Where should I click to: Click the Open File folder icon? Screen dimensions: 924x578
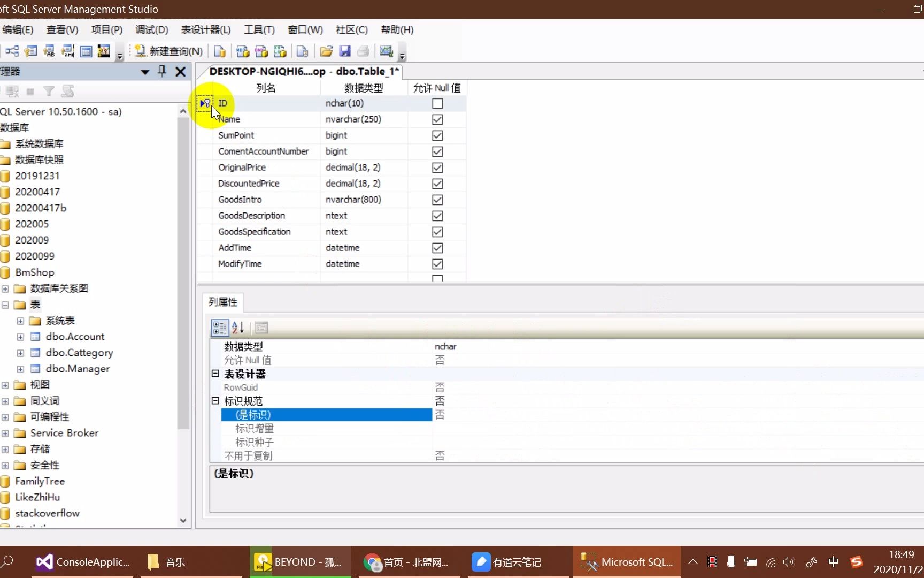click(326, 51)
